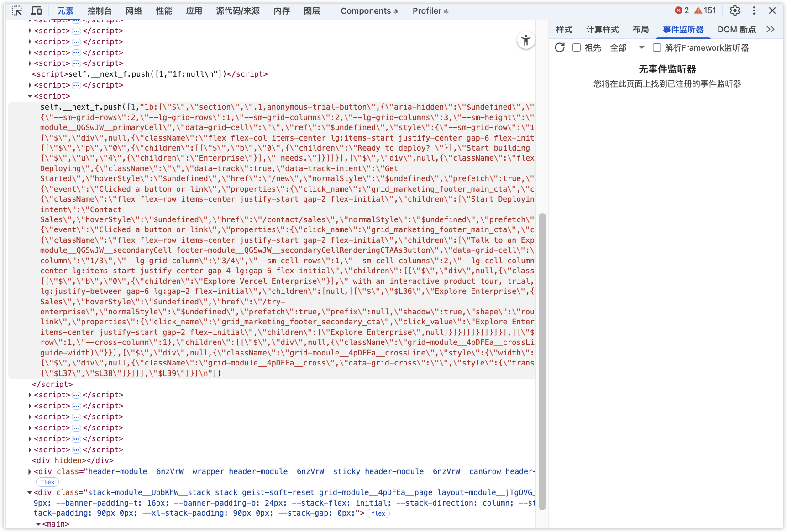
Task: Collapse the expanded script element
Action: (x=30, y=96)
